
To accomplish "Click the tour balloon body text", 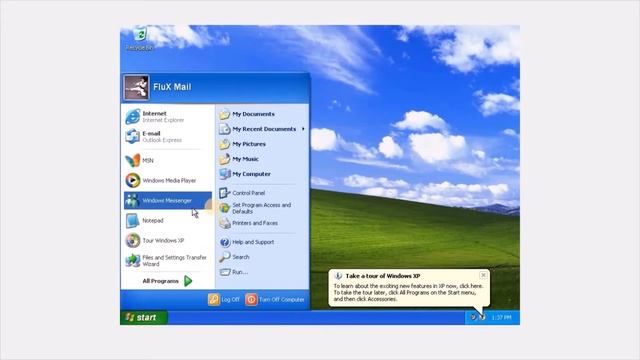I will (408, 293).
